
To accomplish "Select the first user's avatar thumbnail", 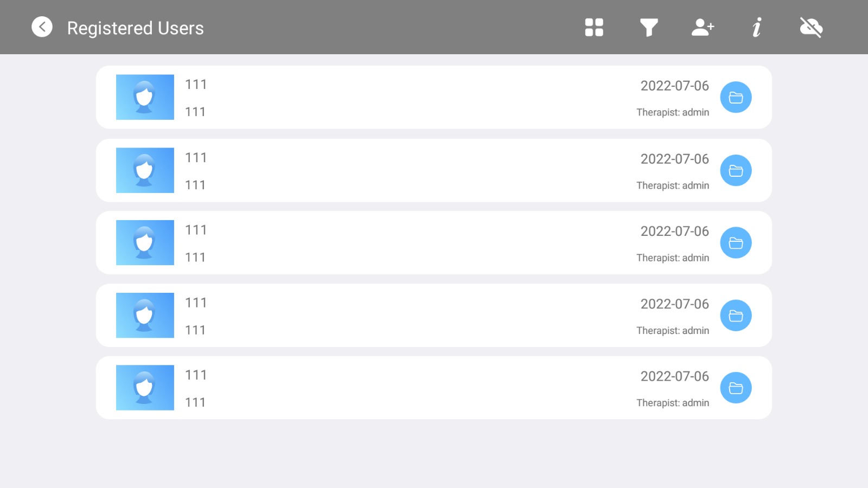I will 145,97.
